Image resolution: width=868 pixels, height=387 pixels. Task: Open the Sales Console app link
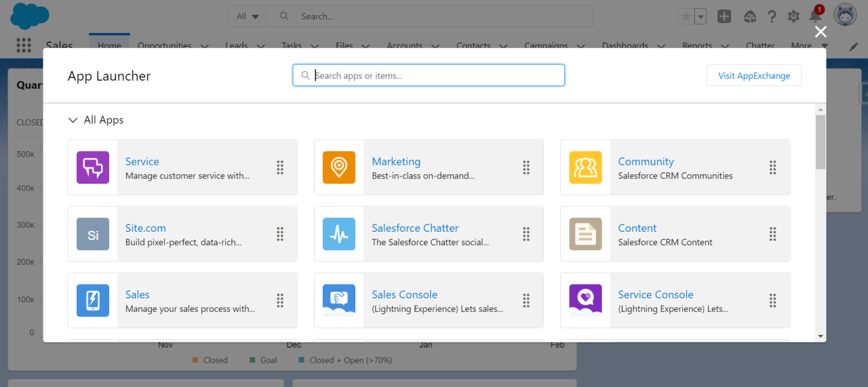pyautogui.click(x=405, y=294)
